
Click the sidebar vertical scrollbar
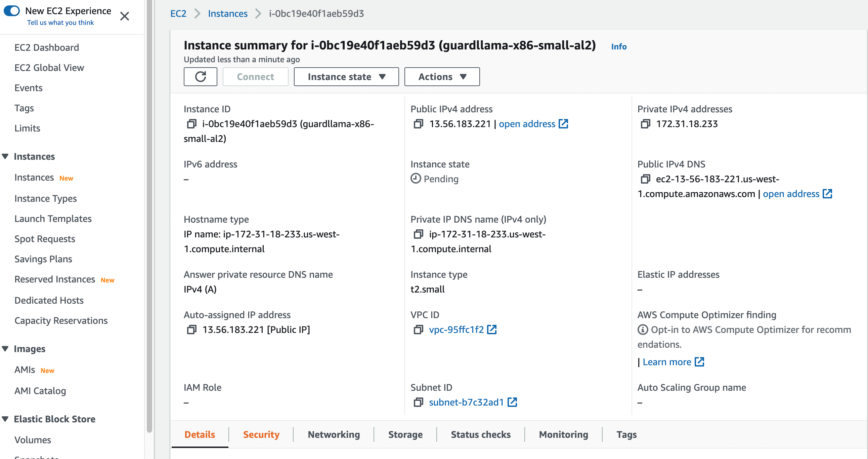[x=149, y=216]
